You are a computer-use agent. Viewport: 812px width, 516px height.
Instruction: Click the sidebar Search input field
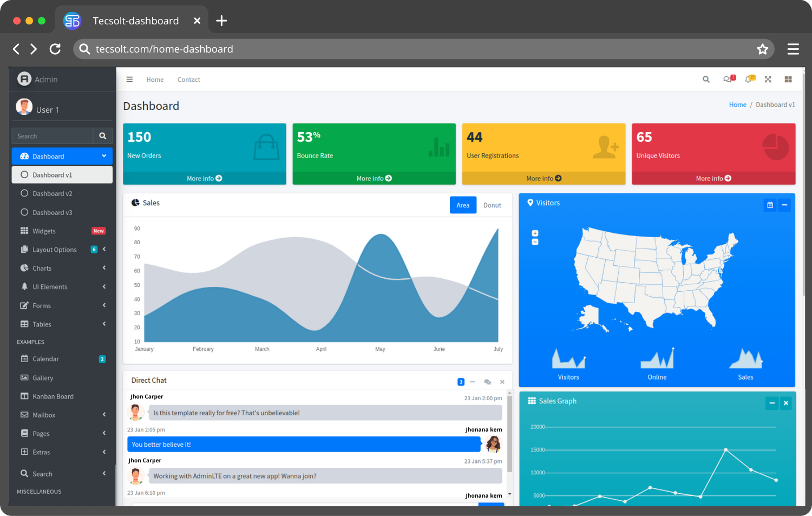pos(53,136)
